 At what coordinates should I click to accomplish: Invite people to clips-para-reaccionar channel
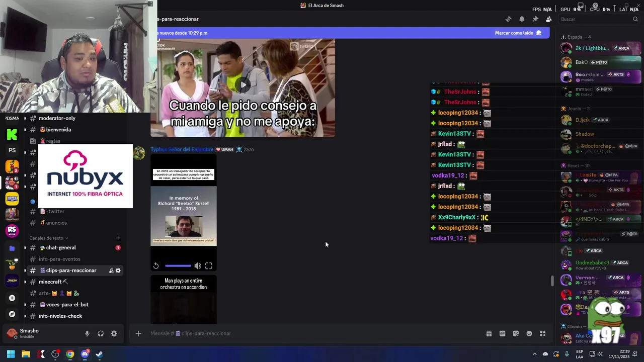click(111, 270)
